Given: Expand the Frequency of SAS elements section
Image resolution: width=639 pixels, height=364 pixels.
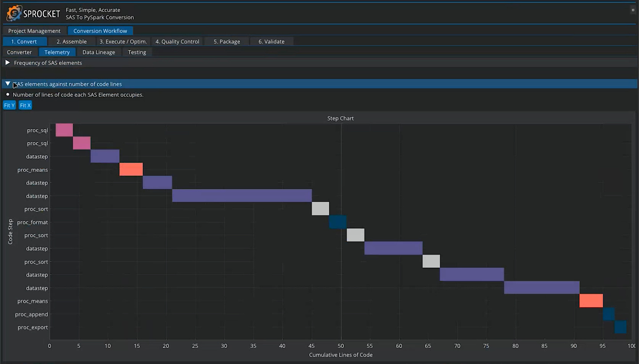Looking at the screenshot, I should [x=8, y=63].
